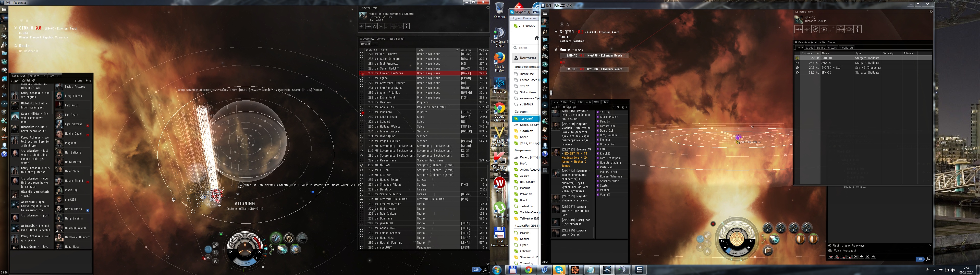Open Overview (main – Not Saved) settings menu
The width and height of the screenshot is (980, 275).
coord(796,42)
